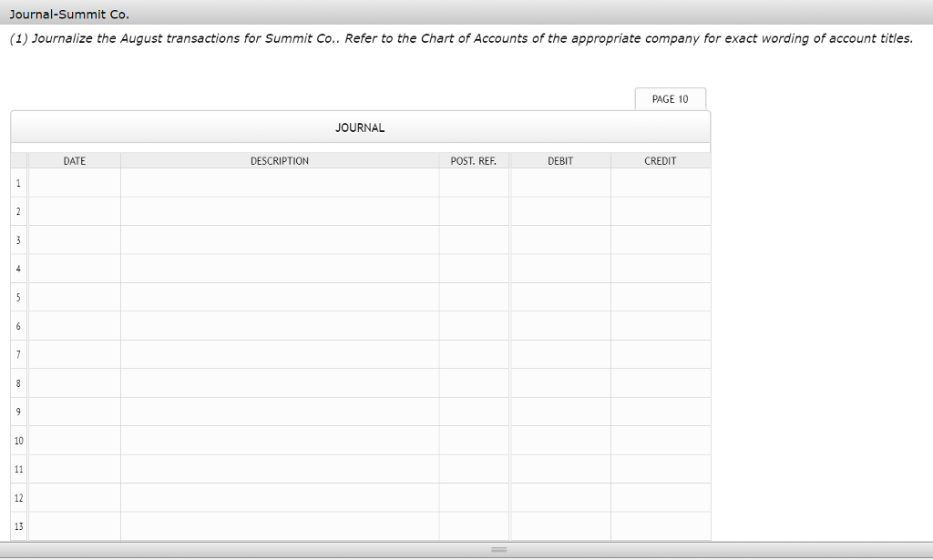Grab the panel resize handle at bottom
This screenshot has width=933, height=560.
498,550
